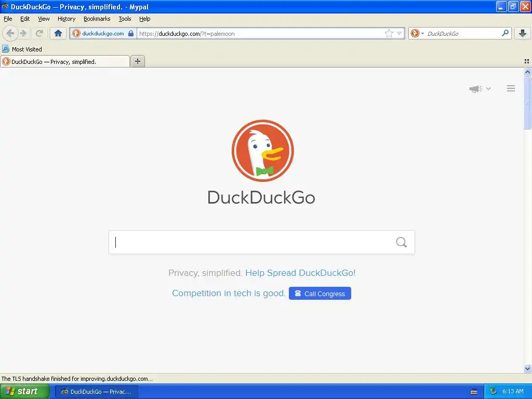This screenshot has height=399, width=532.
Task: Click the 6:13 AM clock
Action: coord(513,392)
